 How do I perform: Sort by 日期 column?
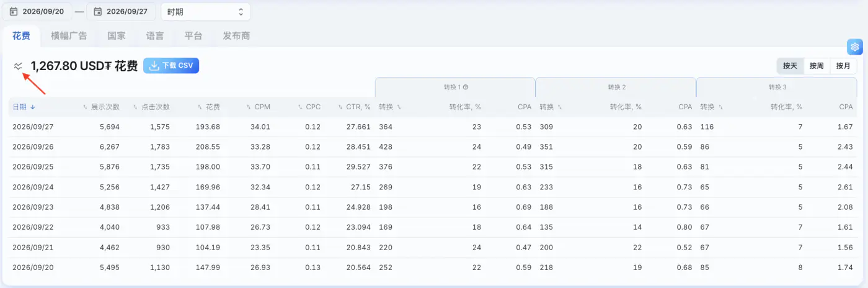coord(24,107)
